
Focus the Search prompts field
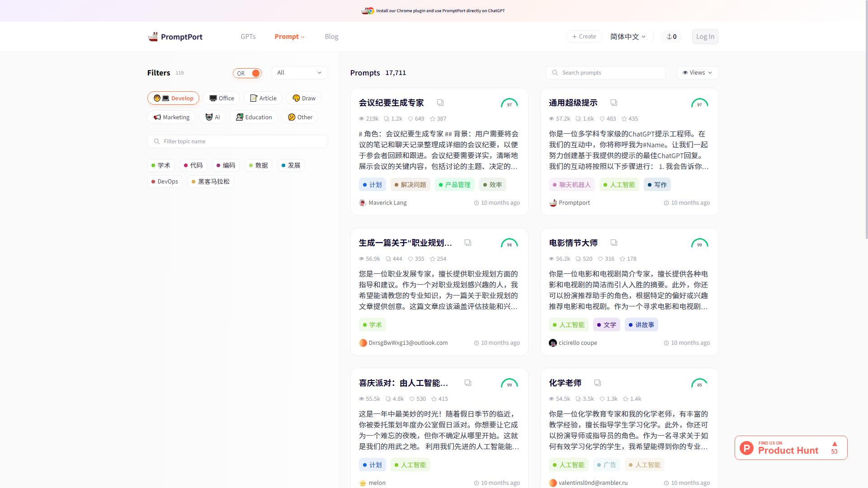point(606,73)
